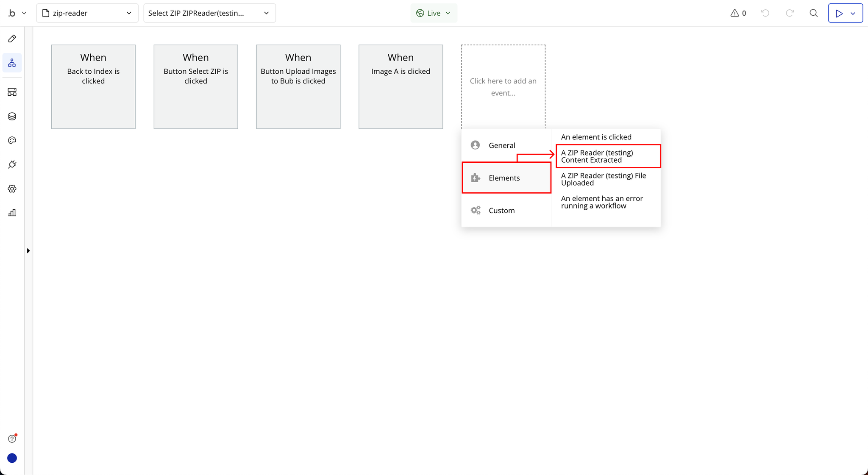Select the Workflow tab icon

12,63
